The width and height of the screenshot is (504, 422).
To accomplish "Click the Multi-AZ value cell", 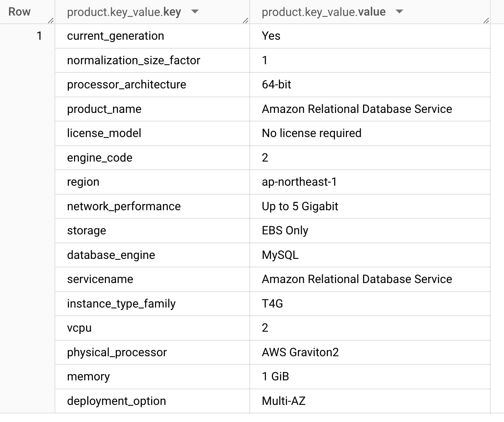I will click(284, 401).
